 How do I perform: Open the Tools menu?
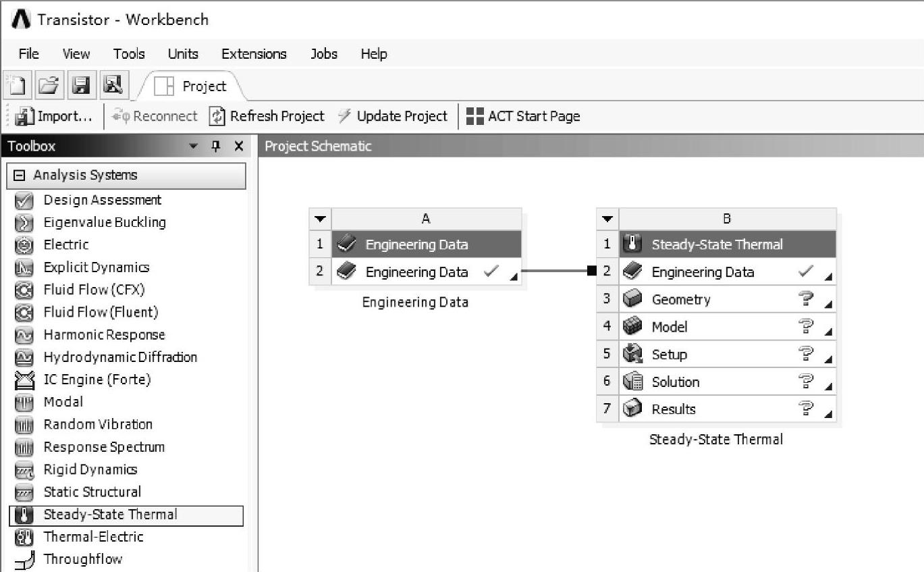(129, 54)
